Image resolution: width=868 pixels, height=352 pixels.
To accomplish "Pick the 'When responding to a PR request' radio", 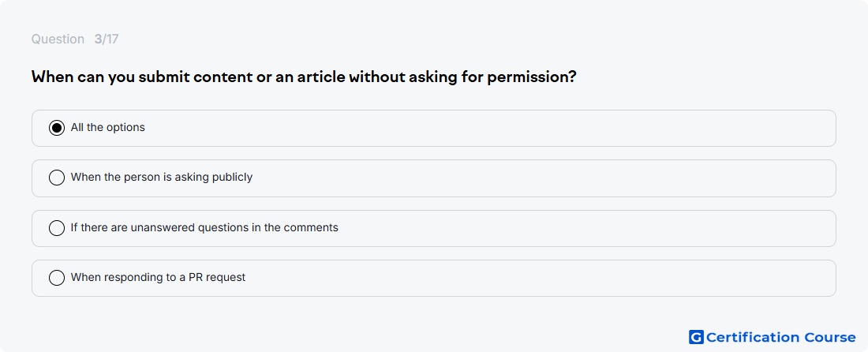I will point(57,278).
